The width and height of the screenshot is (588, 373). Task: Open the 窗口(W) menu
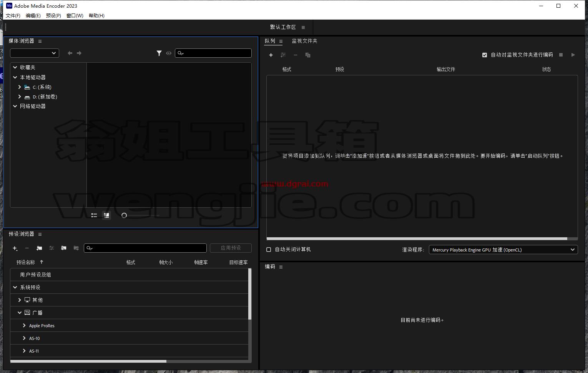pos(75,16)
